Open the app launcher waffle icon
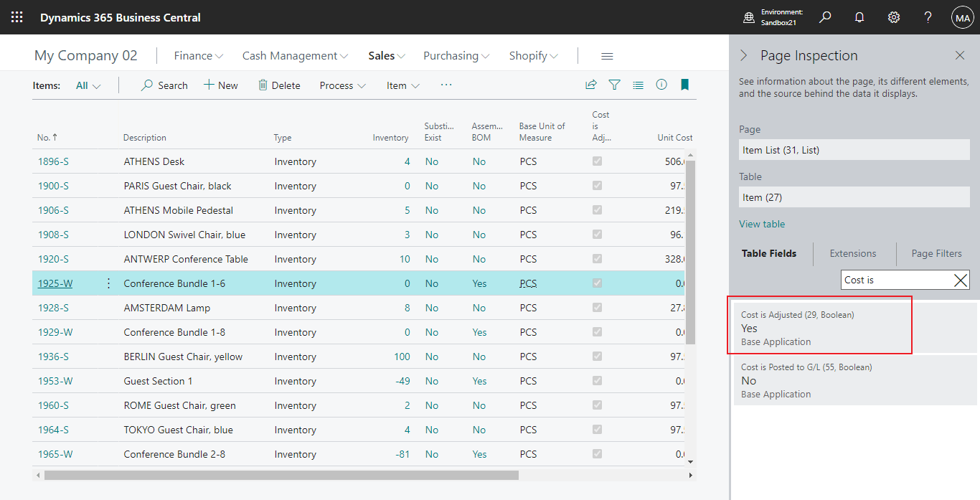This screenshot has height=500, width=980. point(16,16)
